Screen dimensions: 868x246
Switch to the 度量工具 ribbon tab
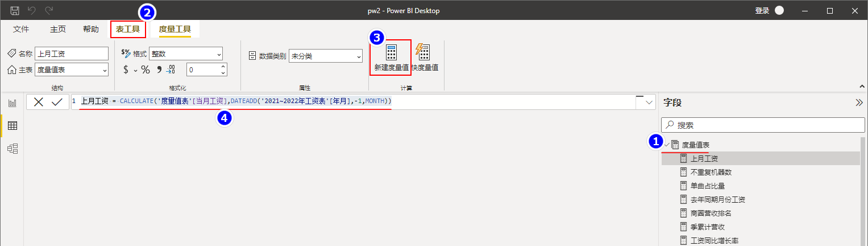click(x=175, y=29)
